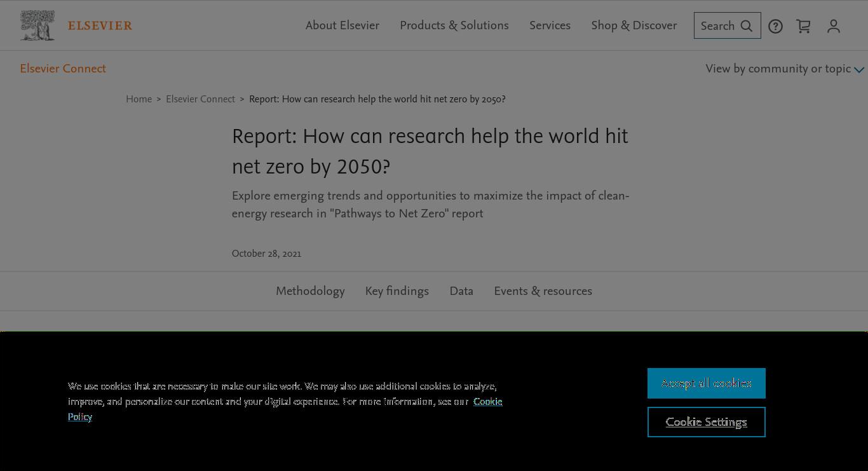Screen dimensions: 868x471
Task: Click the current page breadcrumb text
Action: pyautogui.click(x=377, y=99)
